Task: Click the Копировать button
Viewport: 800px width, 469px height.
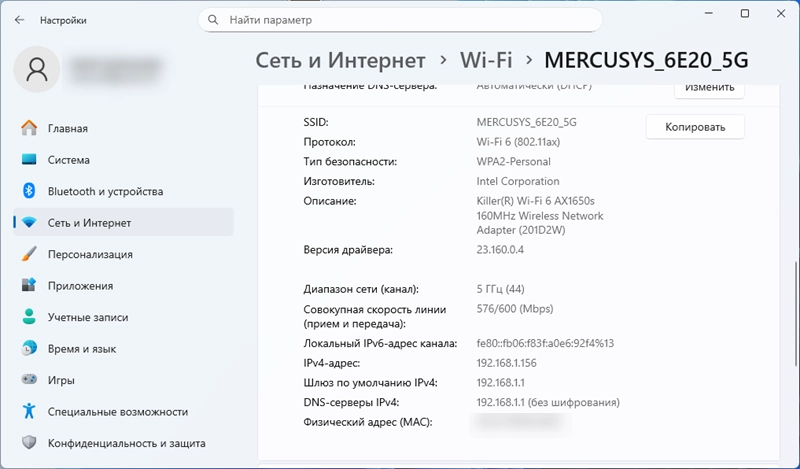Action: point(695,127)
